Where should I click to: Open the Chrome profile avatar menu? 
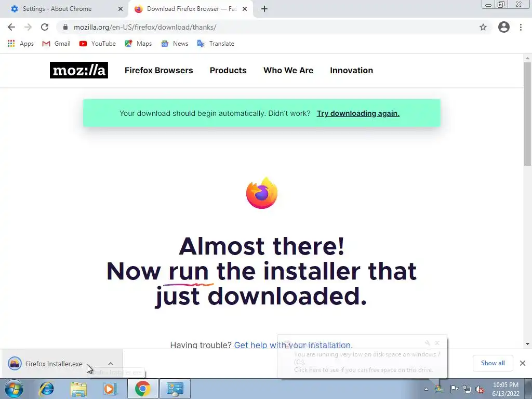pyautogui.click(x=504, y=27)
